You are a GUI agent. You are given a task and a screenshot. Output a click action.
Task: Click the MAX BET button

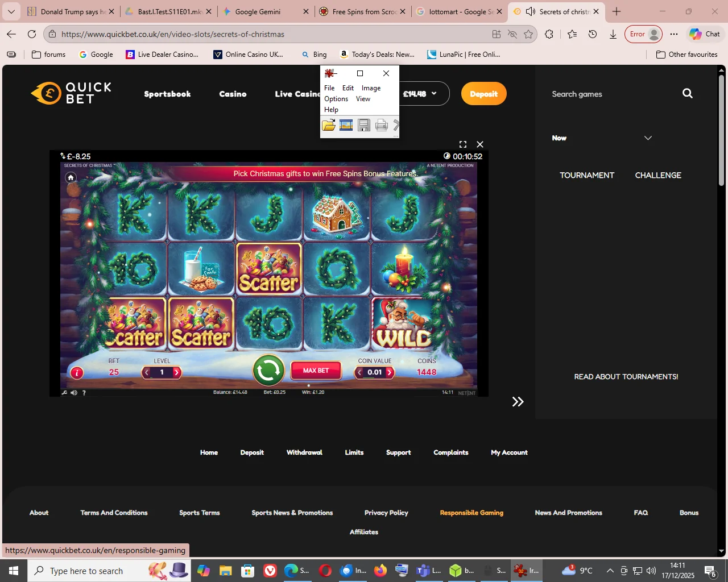coord(316,371)
